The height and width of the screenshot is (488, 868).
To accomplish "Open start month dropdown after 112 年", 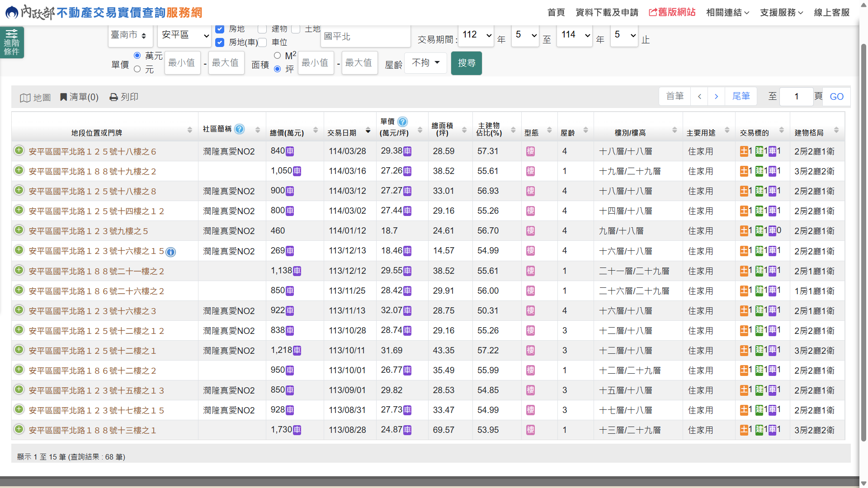I will pos(525,35).
